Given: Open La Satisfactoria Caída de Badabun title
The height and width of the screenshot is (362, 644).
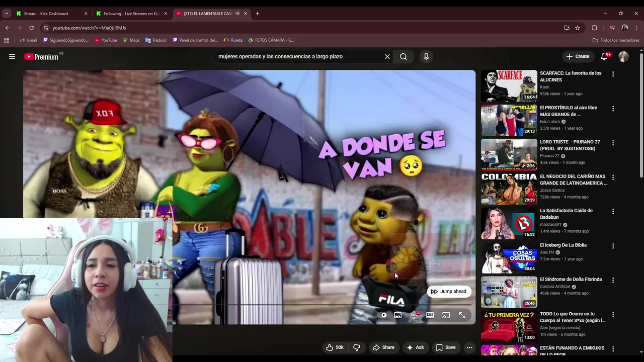Looking at the screenshot, I should point(566,214).
